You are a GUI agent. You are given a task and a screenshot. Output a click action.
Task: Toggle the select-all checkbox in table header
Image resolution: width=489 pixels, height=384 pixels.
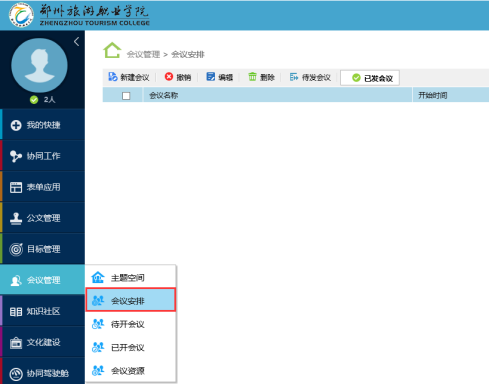[x=126, y=96]
